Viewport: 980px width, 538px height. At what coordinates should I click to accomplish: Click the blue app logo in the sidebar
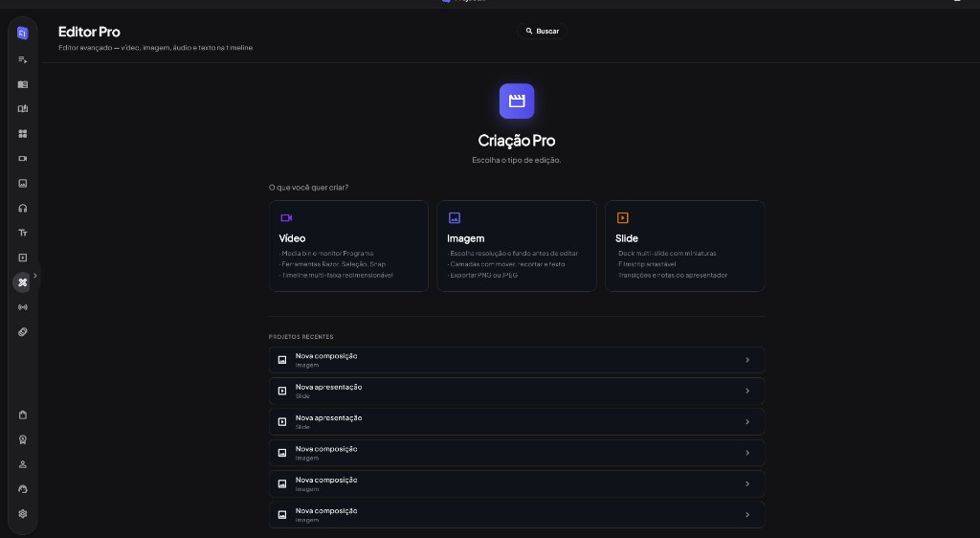coord(23,34)
